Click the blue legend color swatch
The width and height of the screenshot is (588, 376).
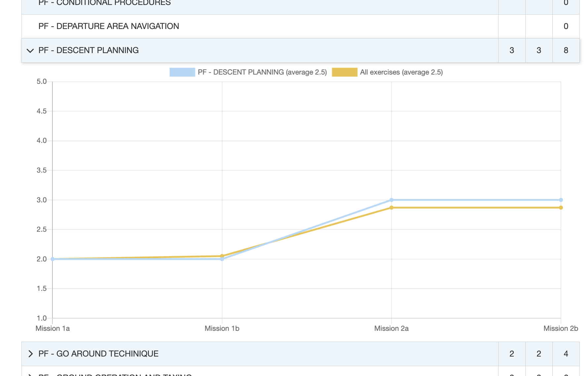coord(181,72)
